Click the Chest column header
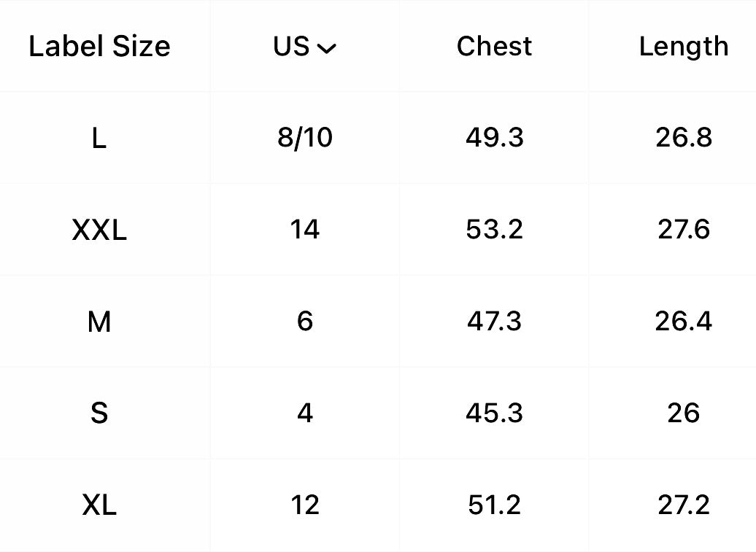 point(494,47)
